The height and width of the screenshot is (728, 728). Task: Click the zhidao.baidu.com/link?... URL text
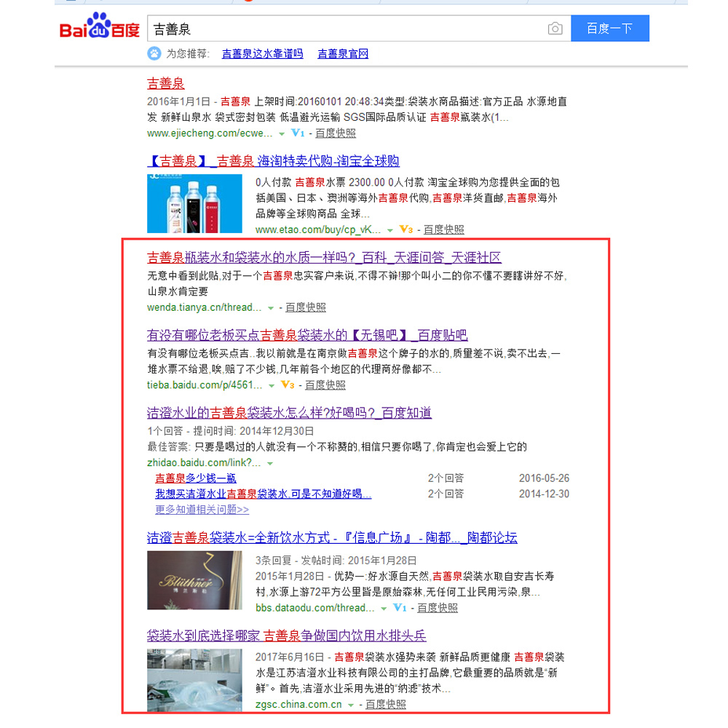(204, 462)
